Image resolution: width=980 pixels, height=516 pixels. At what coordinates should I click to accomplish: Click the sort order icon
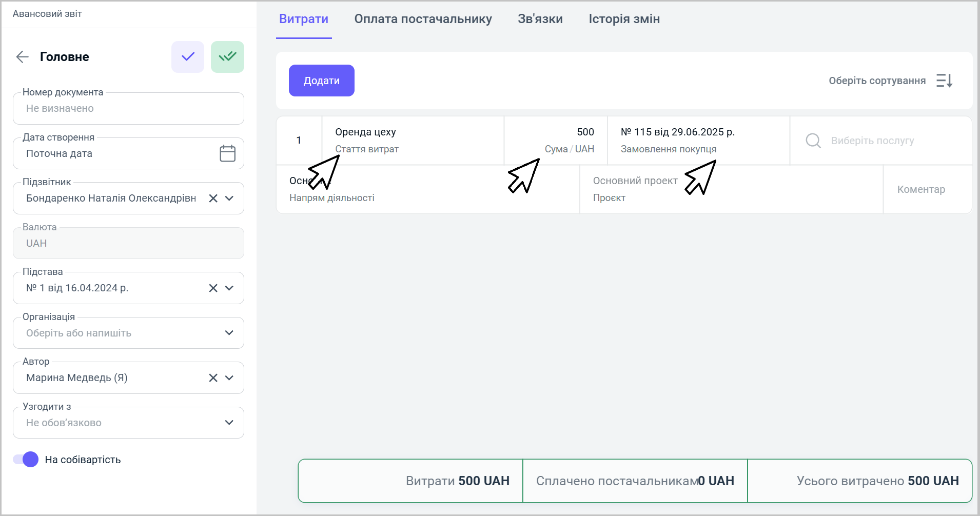point(944,81)
